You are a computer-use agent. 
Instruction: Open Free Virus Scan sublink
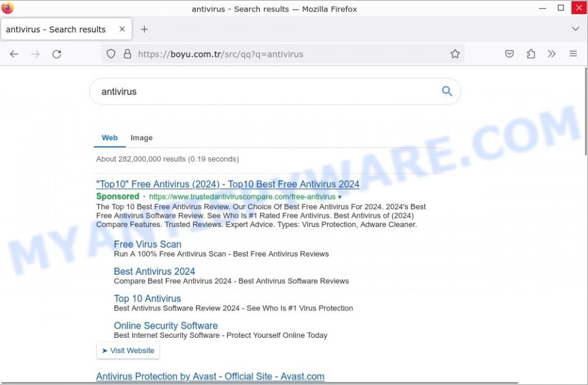coord(148,244)
